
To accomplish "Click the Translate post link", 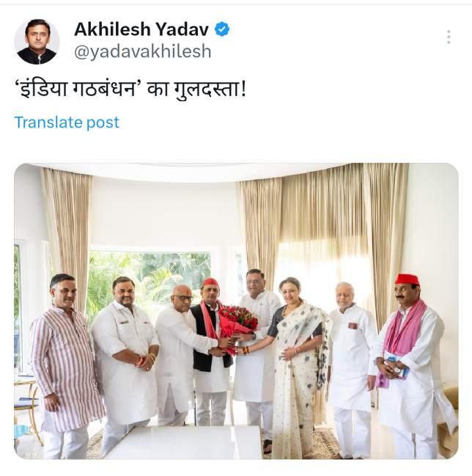I will 67,122.
